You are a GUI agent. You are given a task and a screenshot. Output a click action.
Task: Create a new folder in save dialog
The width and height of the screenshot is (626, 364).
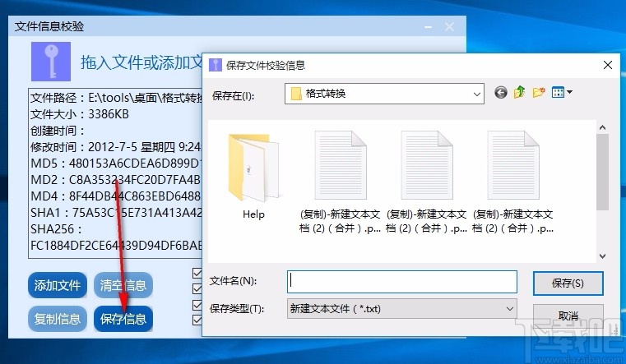tap(539, 93)
